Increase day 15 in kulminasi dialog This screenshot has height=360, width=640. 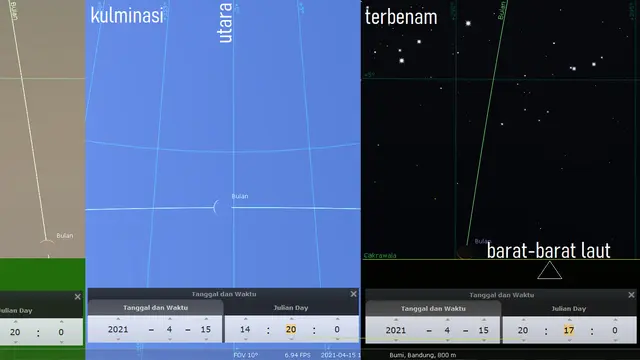(206, 319)
